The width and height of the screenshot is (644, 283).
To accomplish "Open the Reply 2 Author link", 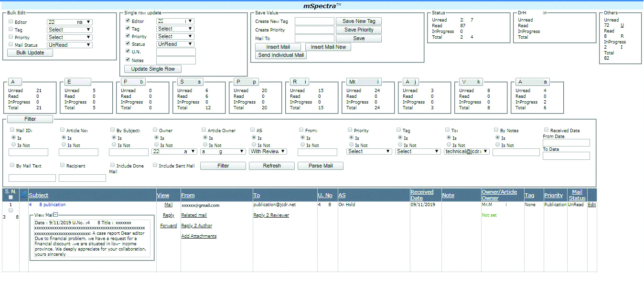I will pyautogui.click(x=196, y=226).
